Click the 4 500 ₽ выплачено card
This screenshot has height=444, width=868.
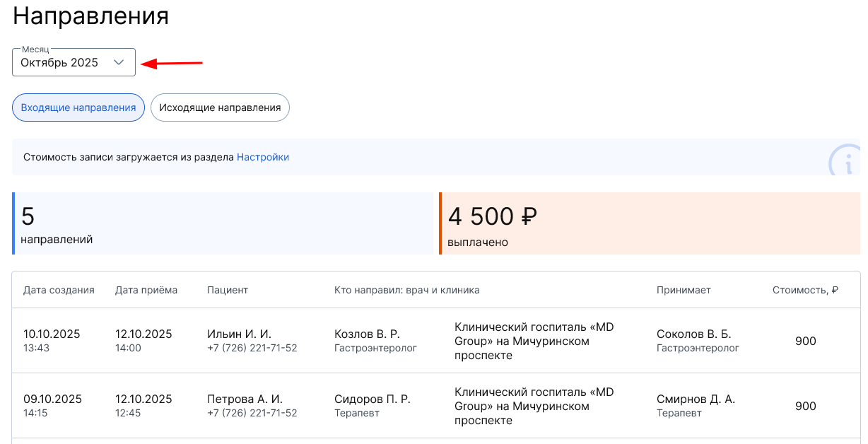tap(650, 223)
